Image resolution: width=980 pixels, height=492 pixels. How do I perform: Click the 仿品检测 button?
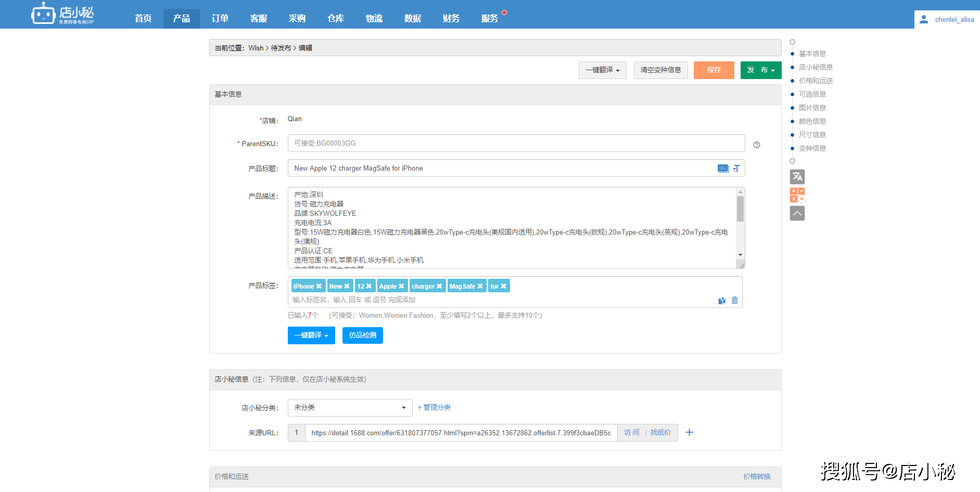(362, 335)
